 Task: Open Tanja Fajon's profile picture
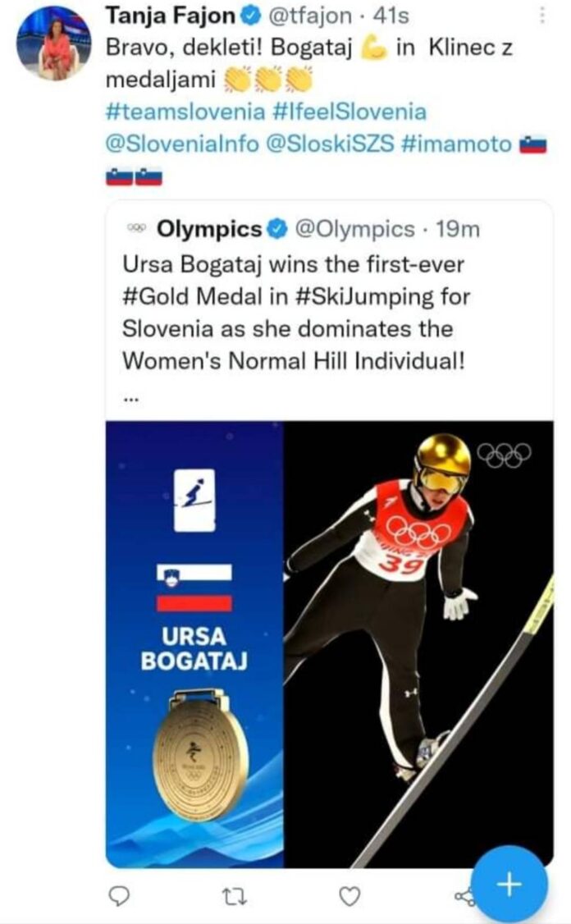click(54, 43)
